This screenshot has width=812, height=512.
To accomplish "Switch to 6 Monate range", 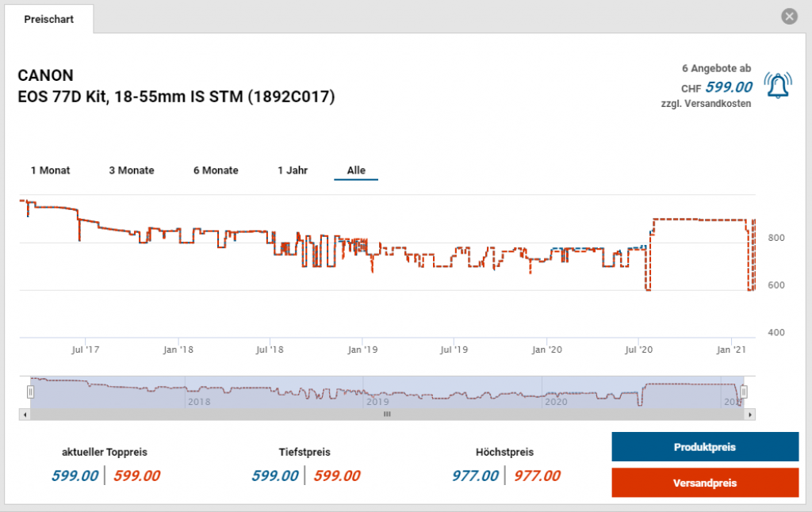I will [x=216, y=170].
